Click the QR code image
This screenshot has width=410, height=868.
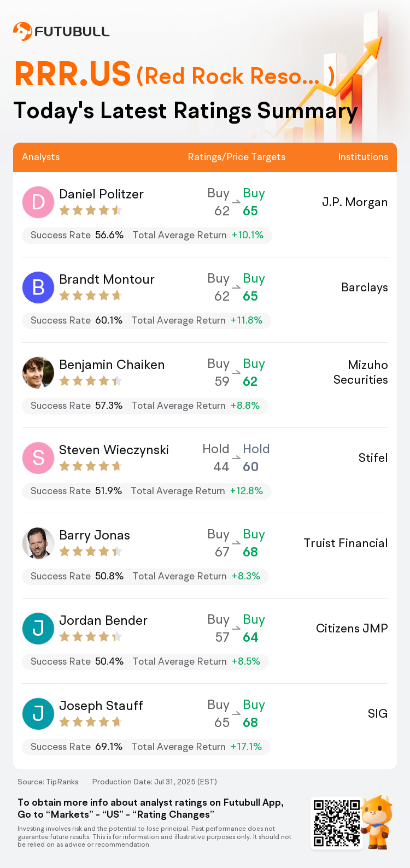337,823
